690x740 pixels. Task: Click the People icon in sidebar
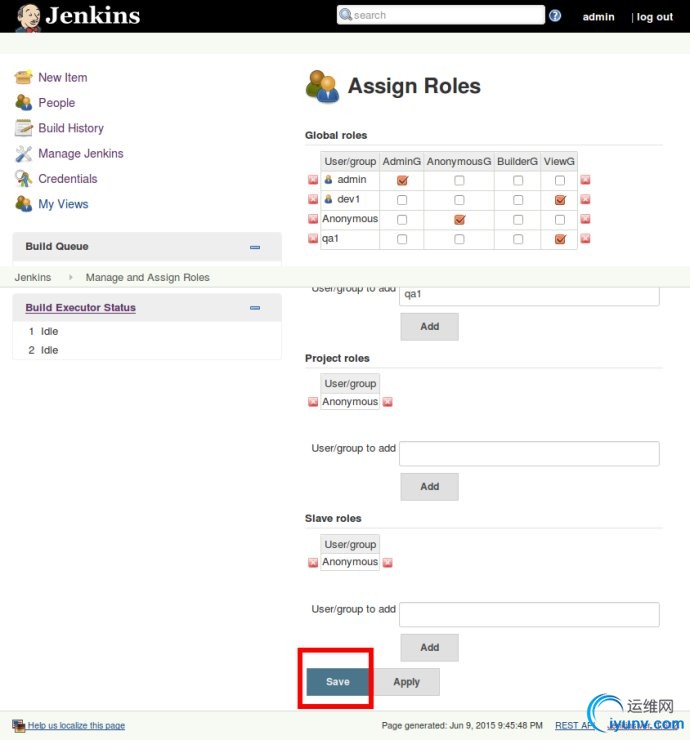[24, 102]
